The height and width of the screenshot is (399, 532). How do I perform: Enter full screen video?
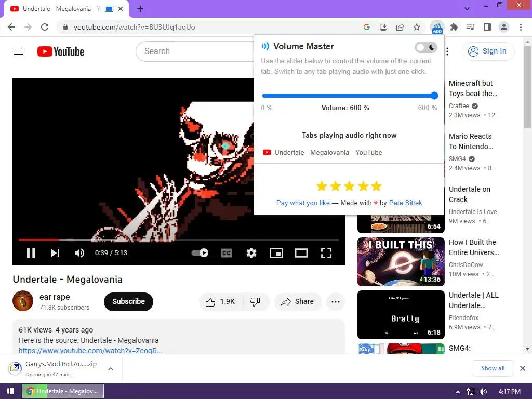[x=326, y=253]
